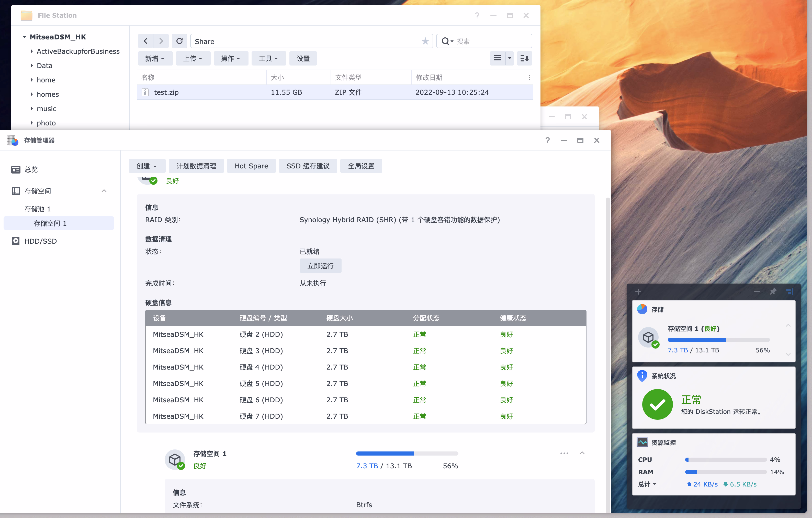Collapse the MitseaDSM_HK tree root
Image resolution: width=812 pixels, height=518 pixels.
[24, 37]
